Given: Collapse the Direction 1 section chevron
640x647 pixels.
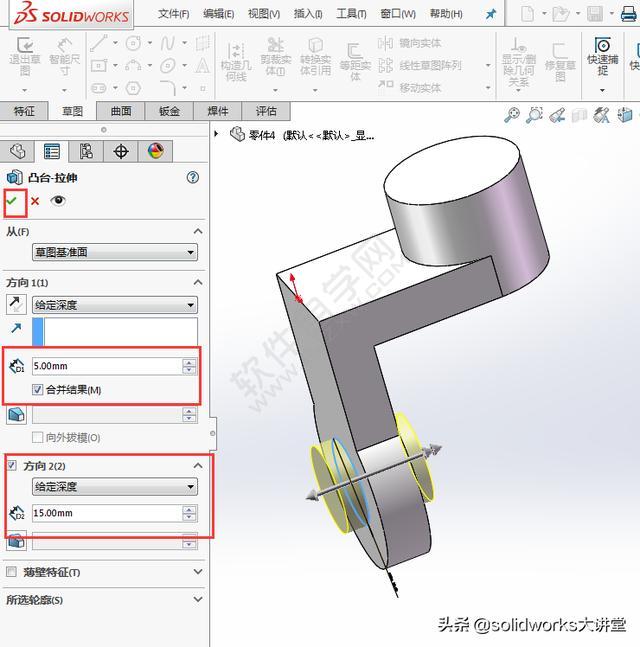Looking at the screenshot, I should coord(198,282).
